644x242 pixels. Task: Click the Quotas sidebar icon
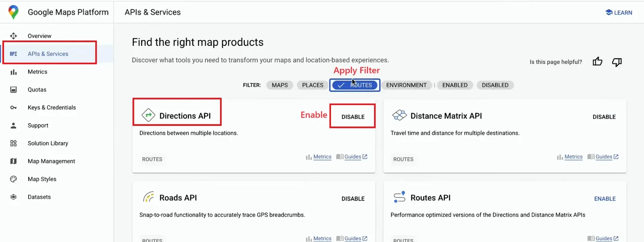point(13,90)
